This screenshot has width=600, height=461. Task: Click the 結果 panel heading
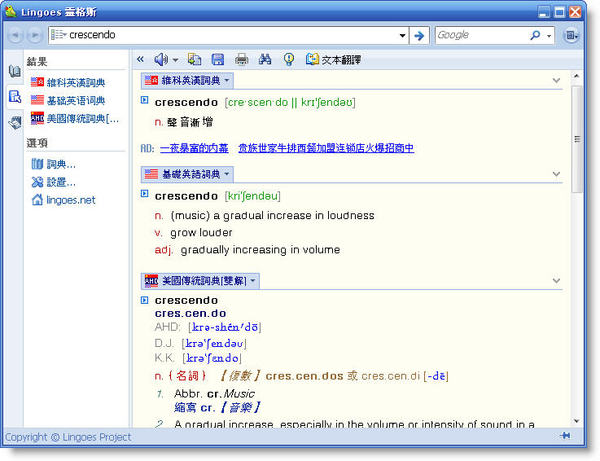point(37,62)
